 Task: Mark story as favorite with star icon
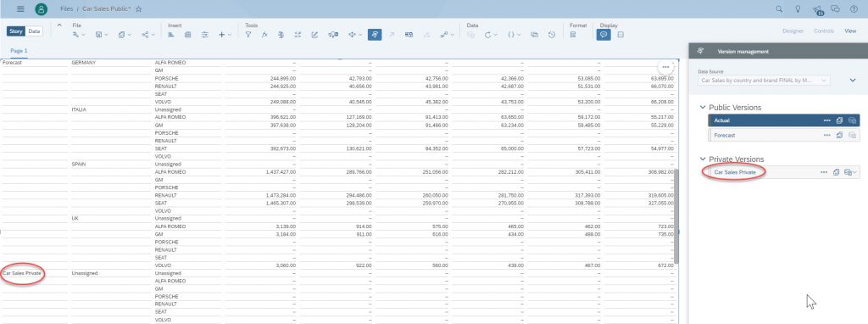point(139,8)
